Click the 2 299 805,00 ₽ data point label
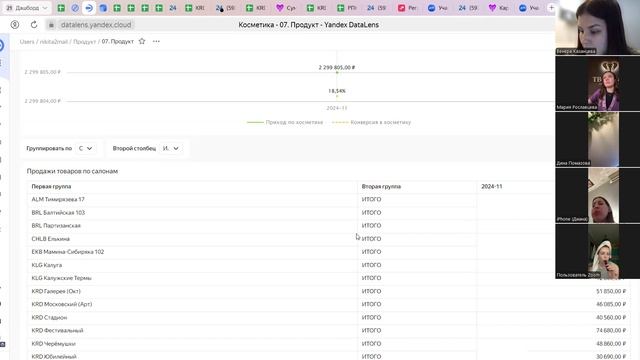640x360 pixels. [x=337, y=67]
